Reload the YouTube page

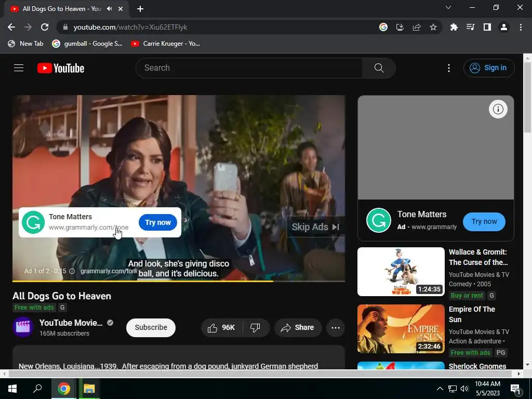[45, 27]
